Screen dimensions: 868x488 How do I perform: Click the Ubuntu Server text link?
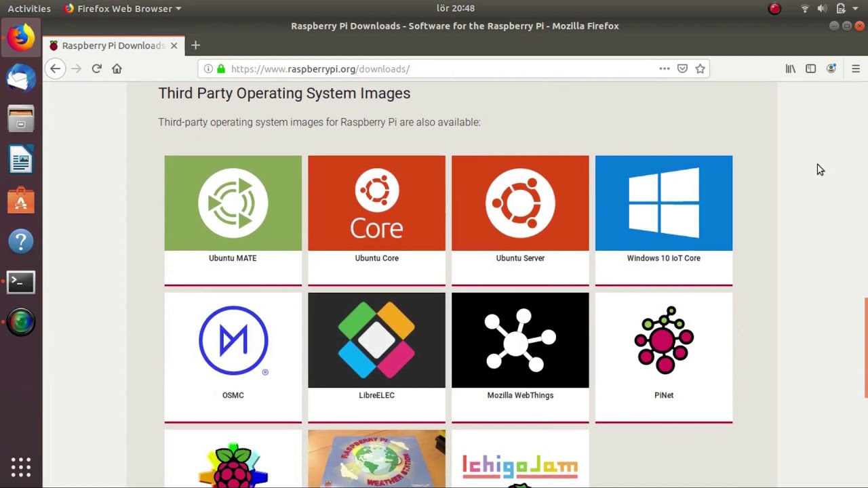point(520,258)
